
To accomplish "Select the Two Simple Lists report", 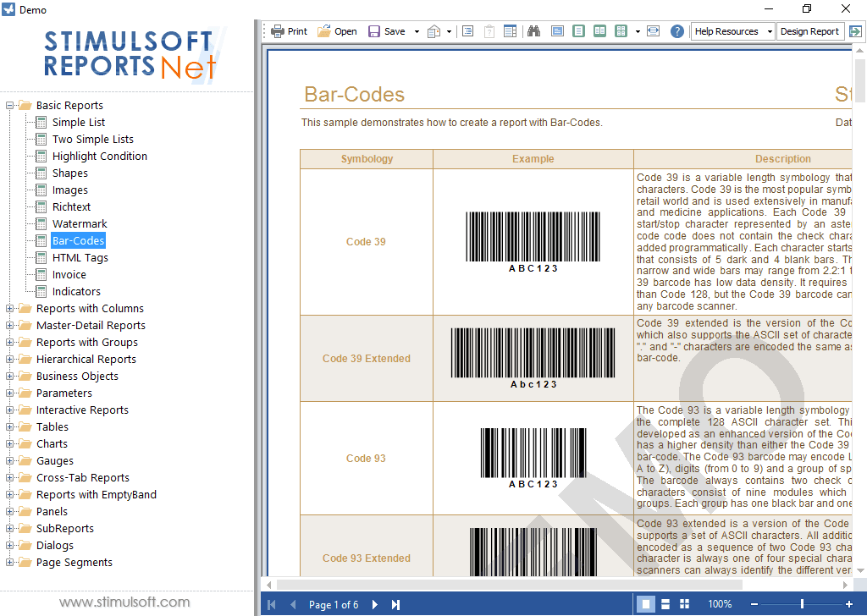I will point(93,140).
